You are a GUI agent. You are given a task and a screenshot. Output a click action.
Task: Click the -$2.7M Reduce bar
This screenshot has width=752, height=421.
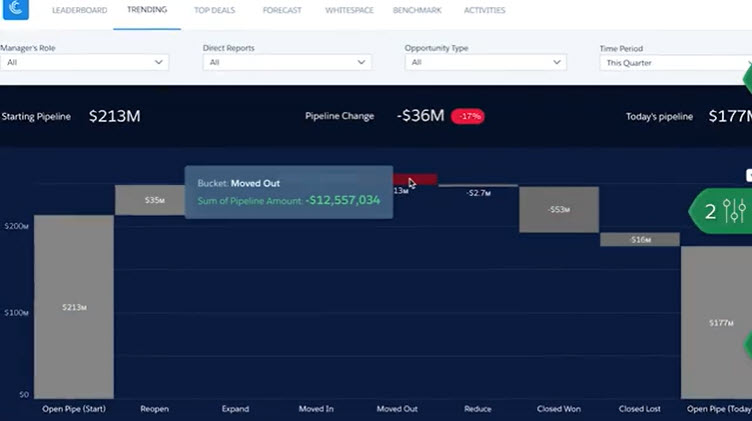click(478, 186)
